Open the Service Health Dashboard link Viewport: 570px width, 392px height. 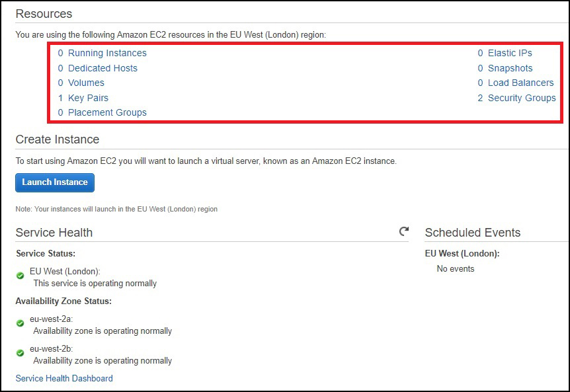(64, 378)
